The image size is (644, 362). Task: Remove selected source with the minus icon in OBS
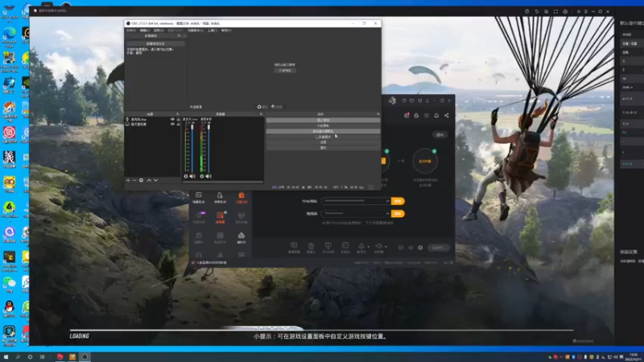tap(134, 180)
